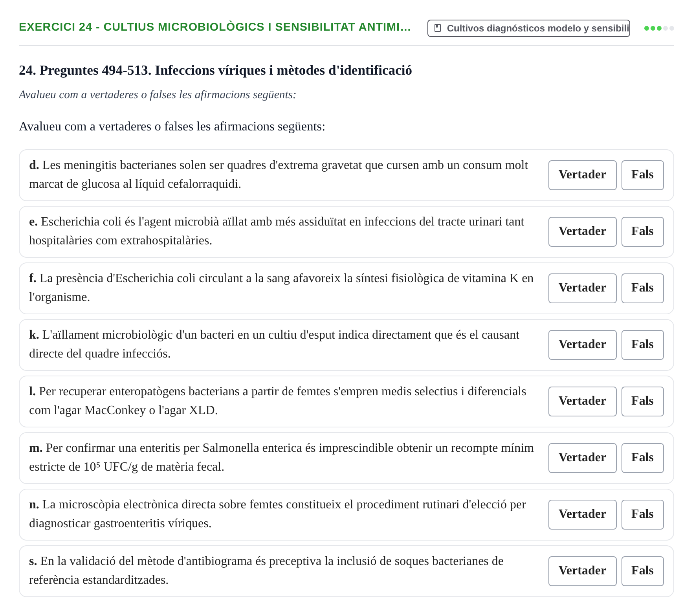Choose Fals for statement s about antibiograma

click(x=642, y=571)
